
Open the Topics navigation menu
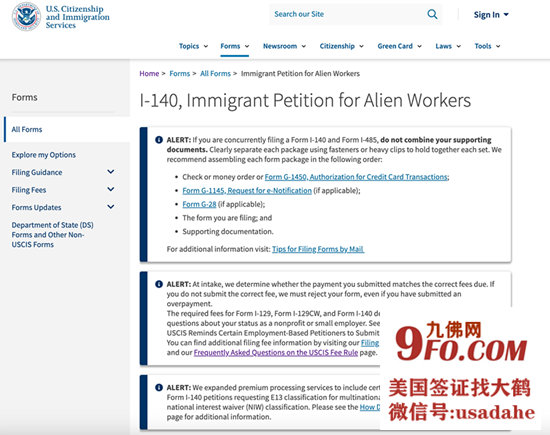point(193,46)
